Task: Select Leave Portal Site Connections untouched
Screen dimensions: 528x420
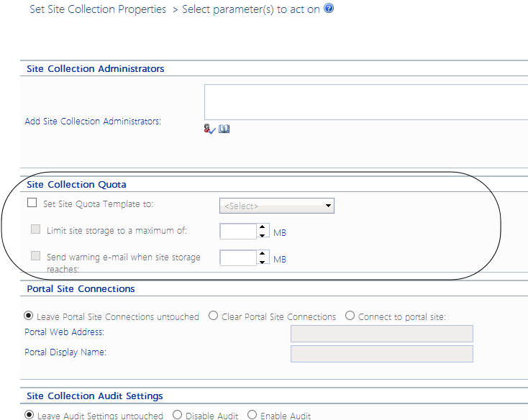Action: 29,316
